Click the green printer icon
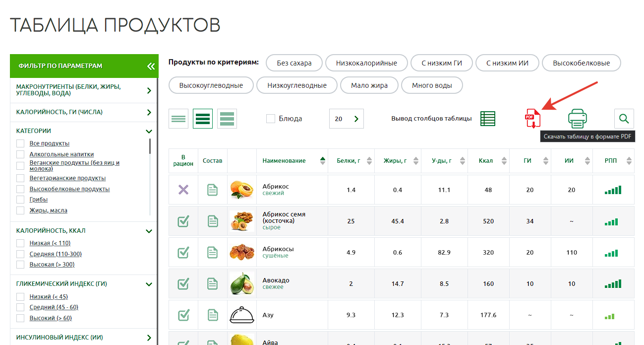The height and width of the screenshot is (345, 644). click(578, 119)
